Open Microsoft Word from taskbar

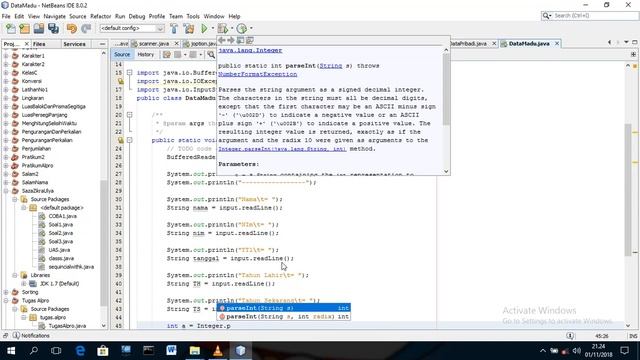[171, 351]
